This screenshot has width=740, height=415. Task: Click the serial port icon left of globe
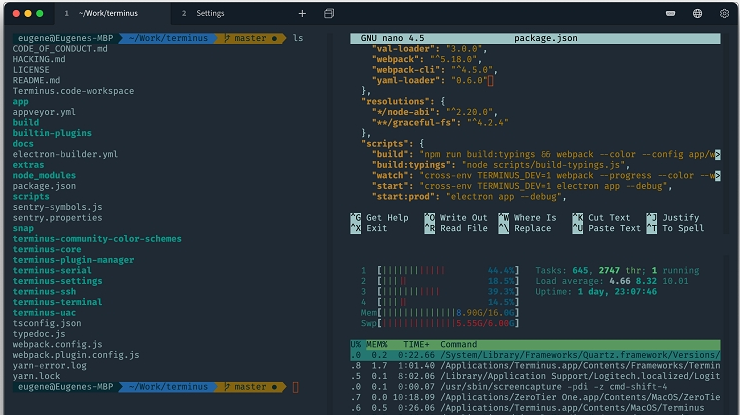[669, 14]
